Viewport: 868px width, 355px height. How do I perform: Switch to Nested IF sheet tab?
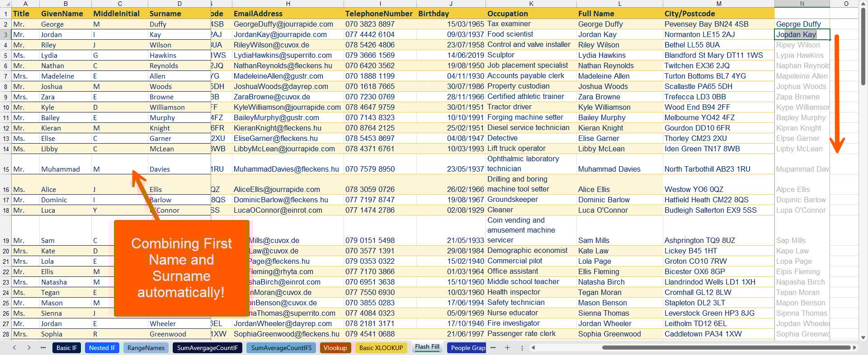pos(102,348)
